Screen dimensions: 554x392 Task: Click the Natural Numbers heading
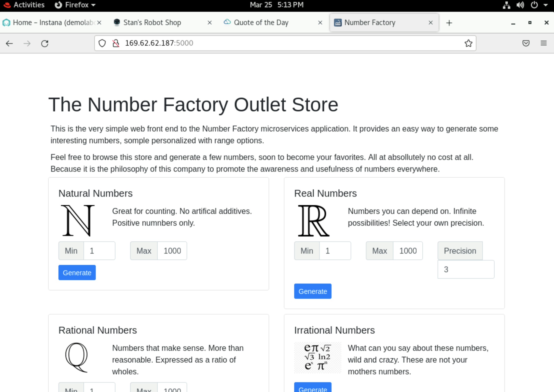96,193
